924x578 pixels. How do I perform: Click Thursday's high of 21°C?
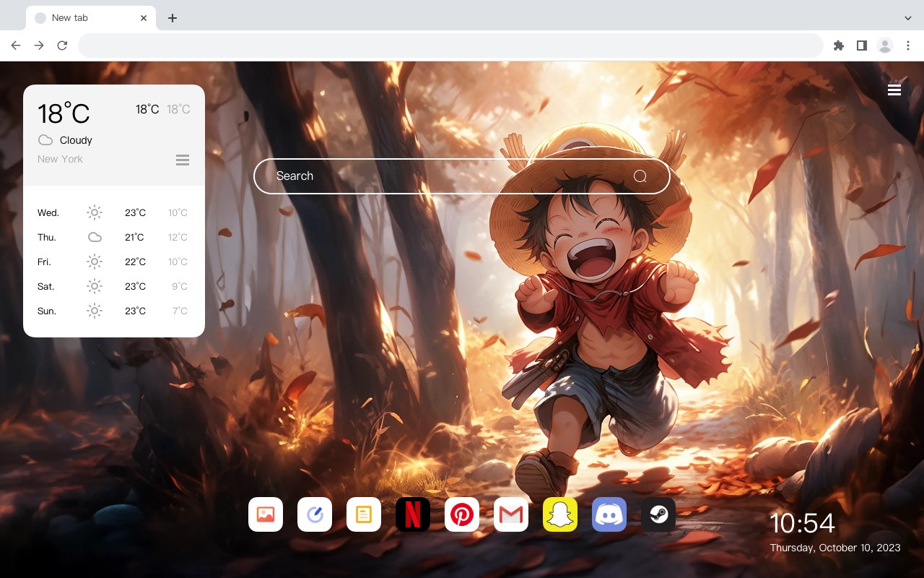coord(134,238)
